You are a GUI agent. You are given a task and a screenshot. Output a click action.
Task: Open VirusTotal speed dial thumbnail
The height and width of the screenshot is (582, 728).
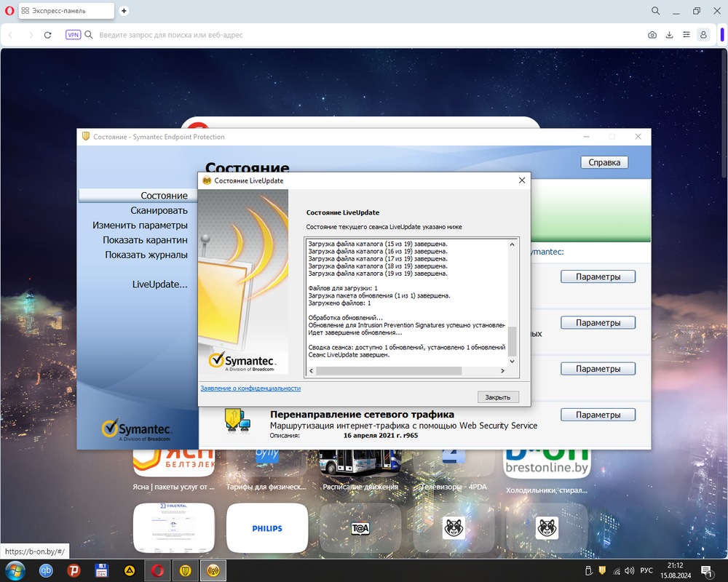coord(174,528)
